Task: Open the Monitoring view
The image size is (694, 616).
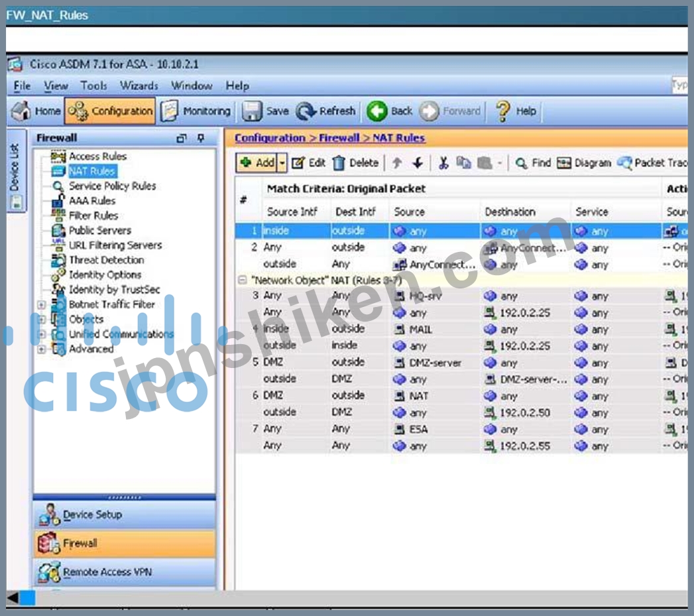Action: [196, 111]
